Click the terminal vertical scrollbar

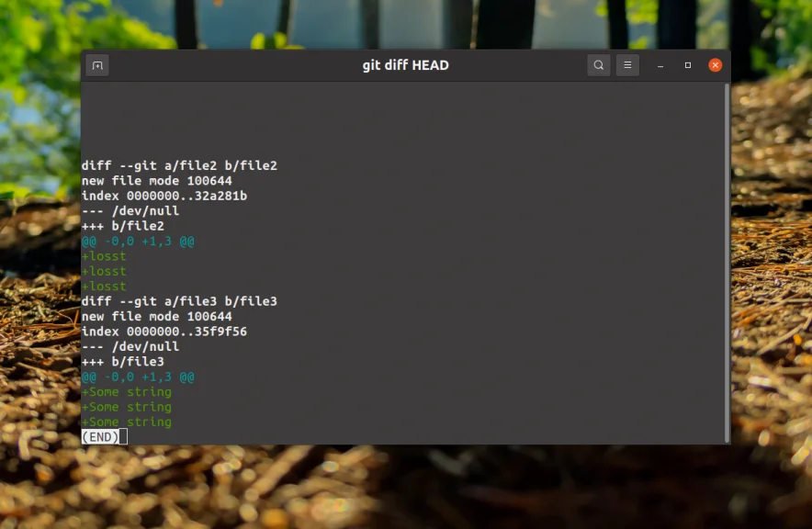pos(727,263)
